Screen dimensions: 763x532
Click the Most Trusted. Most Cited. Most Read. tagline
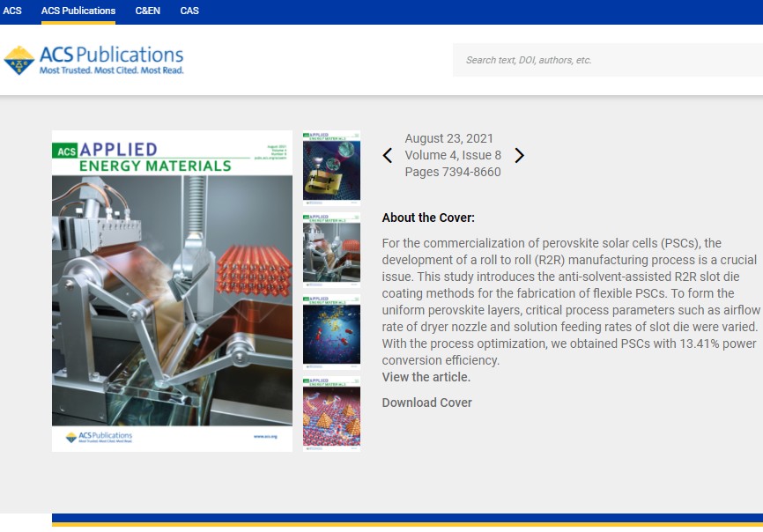(111, 70)
